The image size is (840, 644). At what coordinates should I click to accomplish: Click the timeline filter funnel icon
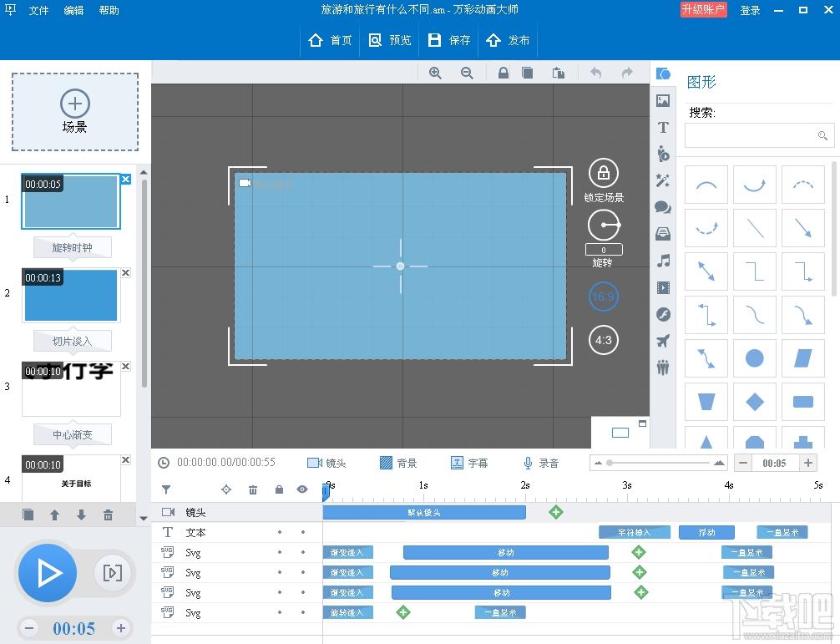[x=166, y=489]
